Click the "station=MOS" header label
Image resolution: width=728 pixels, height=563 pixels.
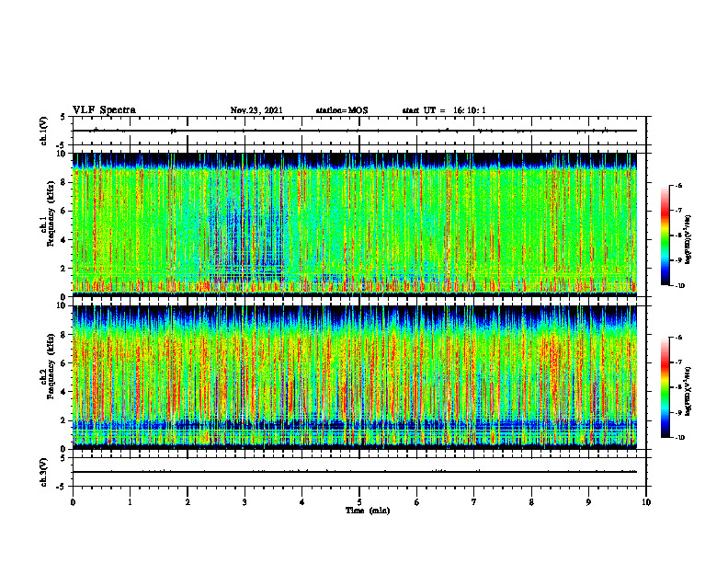[x=342, y=110]
